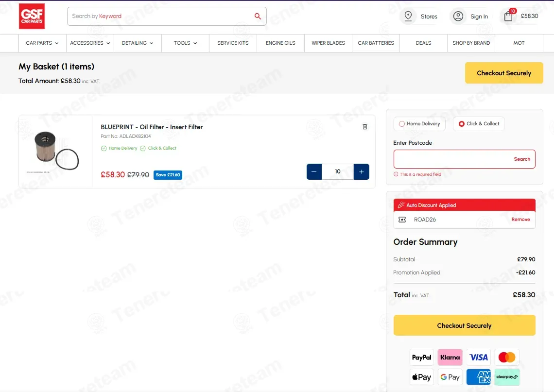
Task: Click the quantity field showing 10
Action: tap(338, 171)
